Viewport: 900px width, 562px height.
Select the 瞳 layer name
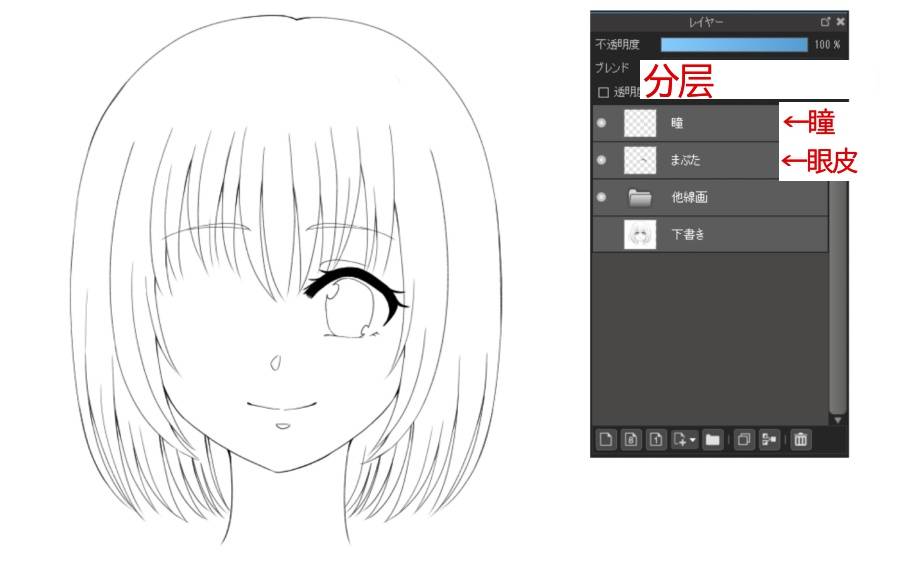pos(677,123)
